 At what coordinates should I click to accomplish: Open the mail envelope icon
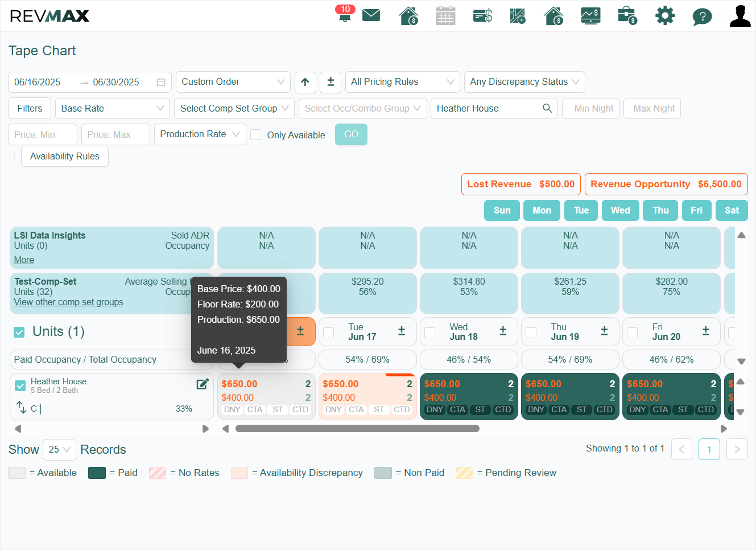point(371,15)
